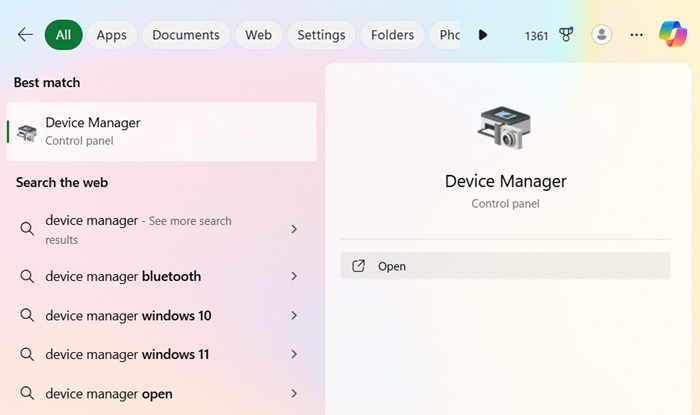Switch to the Documents filter tab

pos(186,35)
